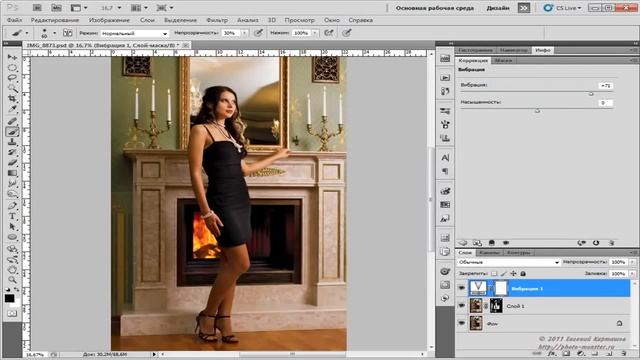Open brush Непрозрачность slider arrow
The image size is (640, 360).
(244, 33)
